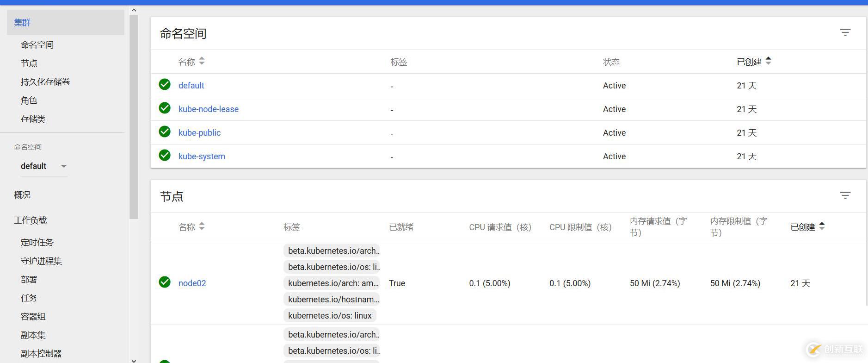Click the green ready icon for node02
The height and width of the screenshot is (363, 868).
click(165, 282)
